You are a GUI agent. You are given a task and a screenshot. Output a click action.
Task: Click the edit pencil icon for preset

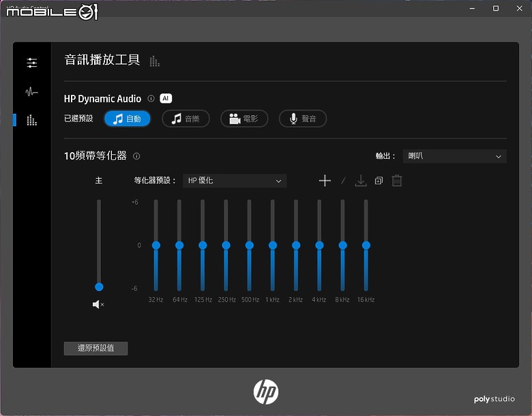(343, 181)
